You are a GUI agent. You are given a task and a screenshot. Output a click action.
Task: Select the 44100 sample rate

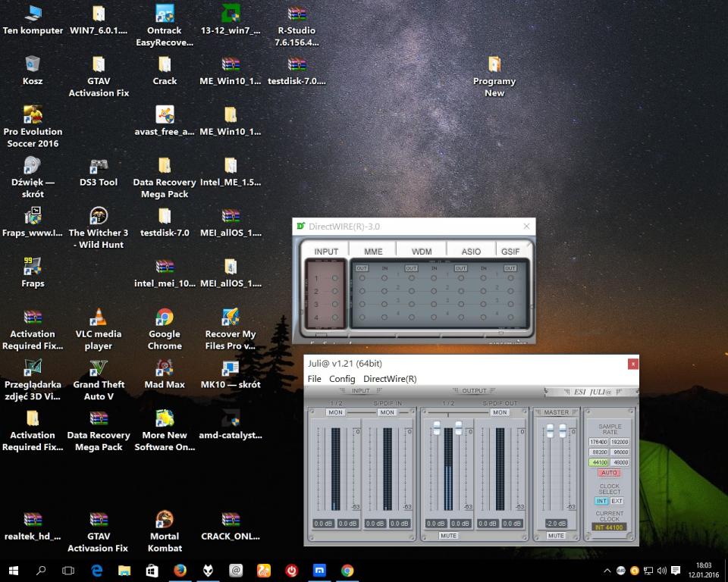[598, 462]
